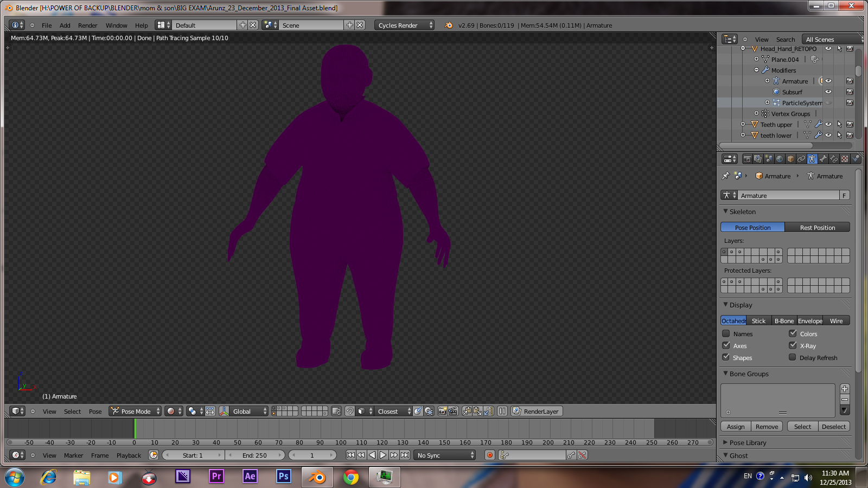Expand the Pose Library panel

coord(726,442)
